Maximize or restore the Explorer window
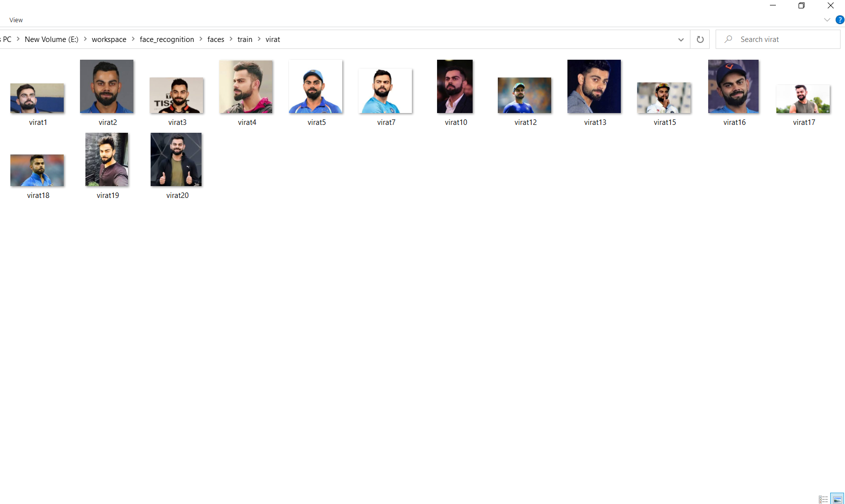845x504 pixels. [802, 6]
